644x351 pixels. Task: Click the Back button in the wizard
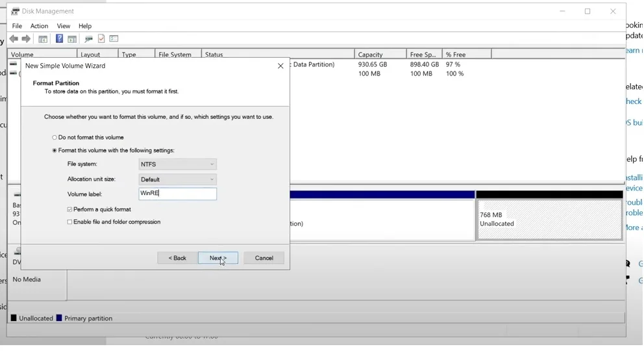[x=177, y=258]
